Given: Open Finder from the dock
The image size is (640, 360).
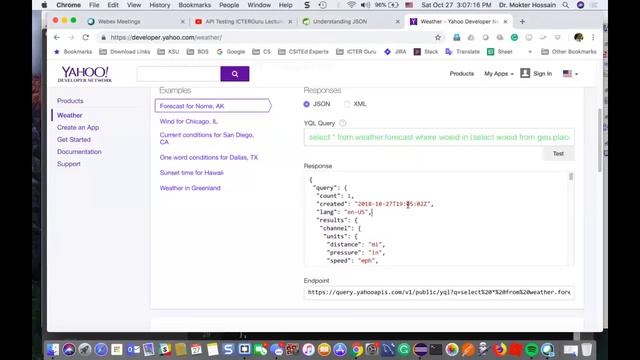Looking at the screenshot, I should 53,349.
